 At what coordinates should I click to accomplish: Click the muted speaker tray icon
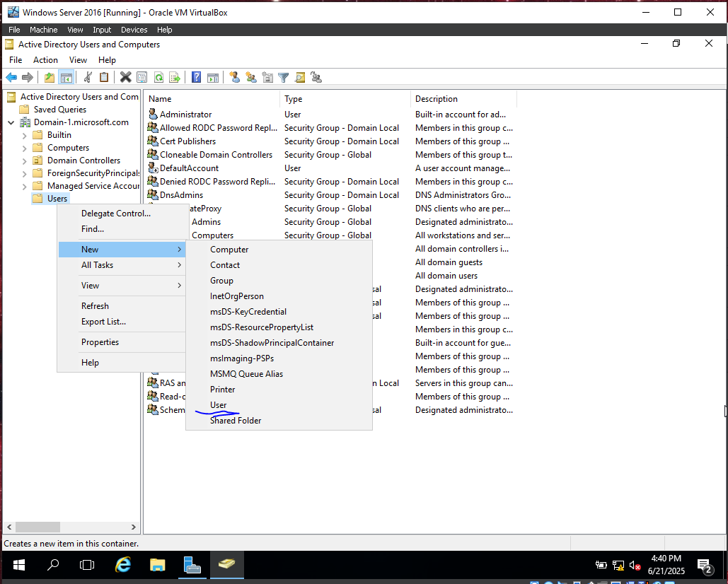click(635, 566)
